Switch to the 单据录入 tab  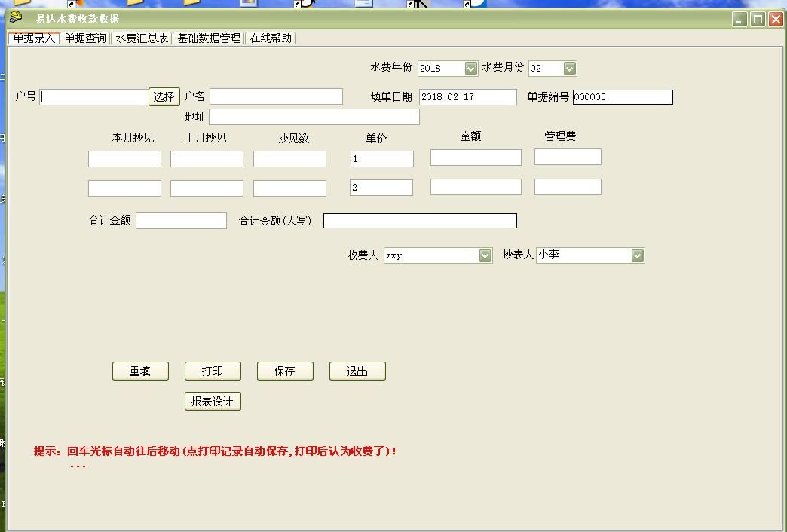tap(34, 38)
